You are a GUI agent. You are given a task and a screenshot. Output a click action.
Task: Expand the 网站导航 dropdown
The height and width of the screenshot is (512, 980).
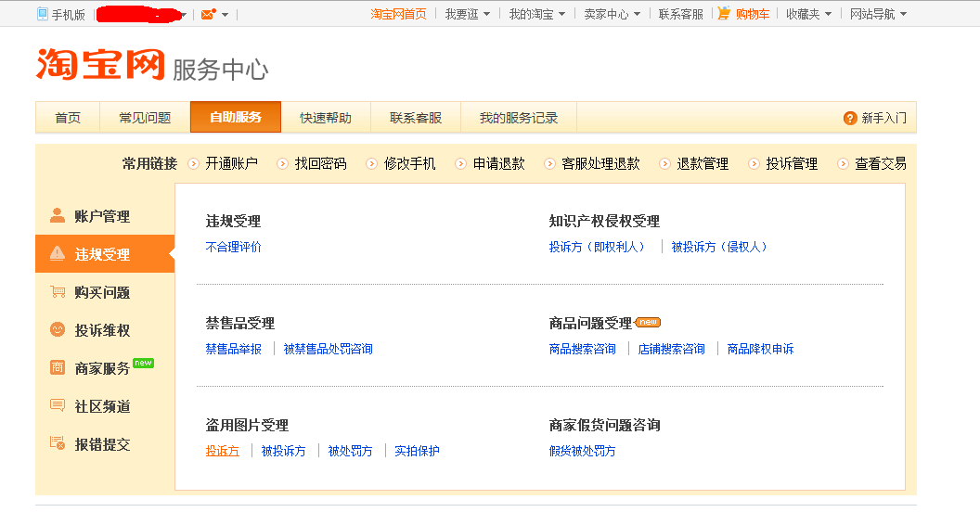click(903, 14)
